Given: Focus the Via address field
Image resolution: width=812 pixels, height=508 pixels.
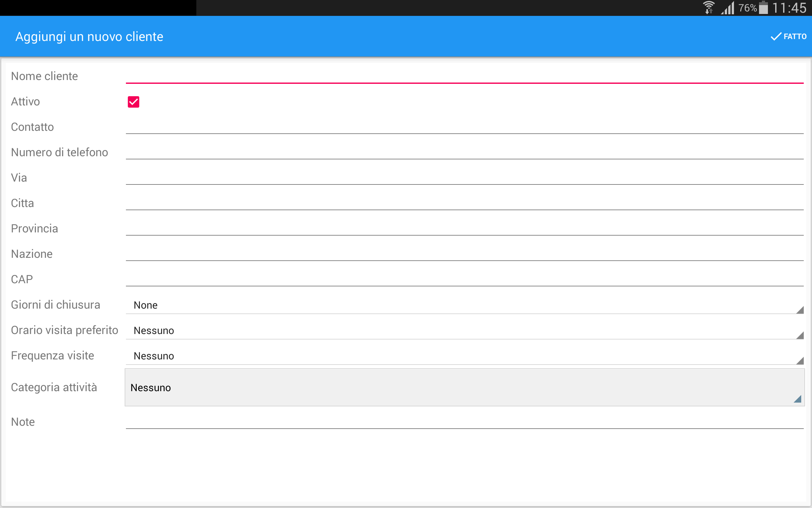Looking at the screenshot, I should click(465, 177).
